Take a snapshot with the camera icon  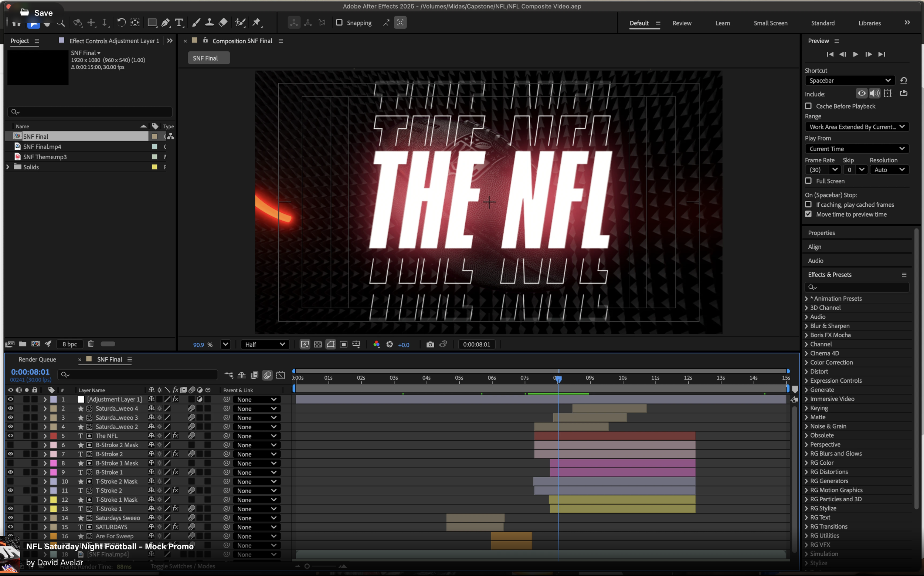(x=430, y=345)
